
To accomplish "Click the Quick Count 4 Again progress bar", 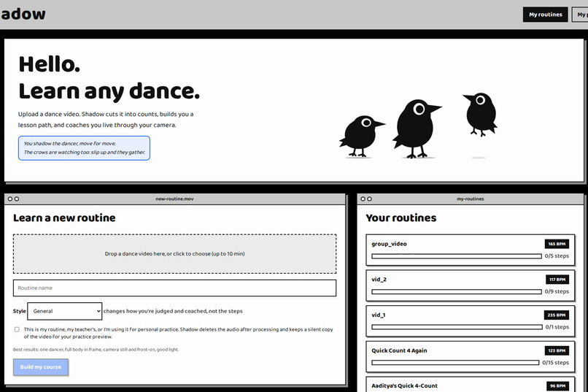I will (455, 363).
